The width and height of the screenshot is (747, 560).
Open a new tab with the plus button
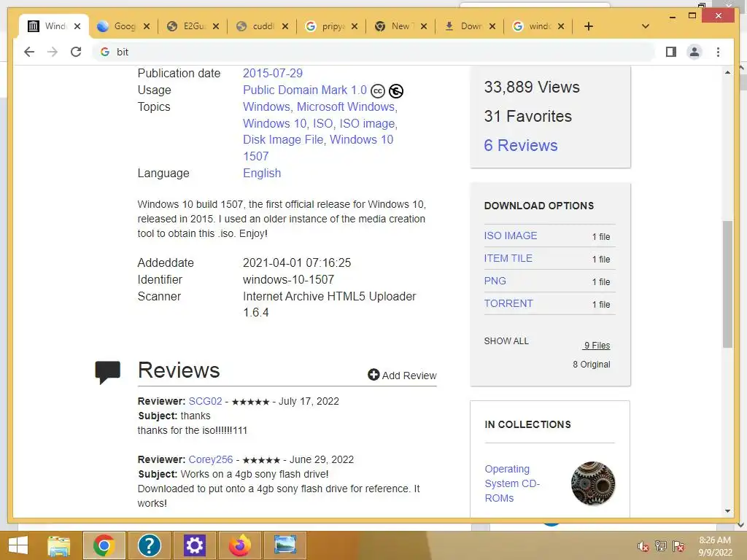pyautogui.click(x=589, y=26)
